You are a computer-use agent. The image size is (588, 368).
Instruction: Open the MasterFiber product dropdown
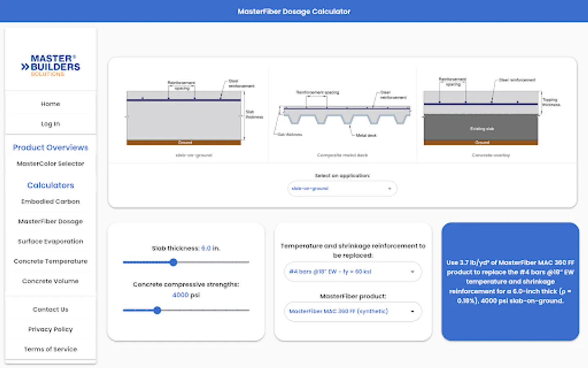[x=353, y=312]
